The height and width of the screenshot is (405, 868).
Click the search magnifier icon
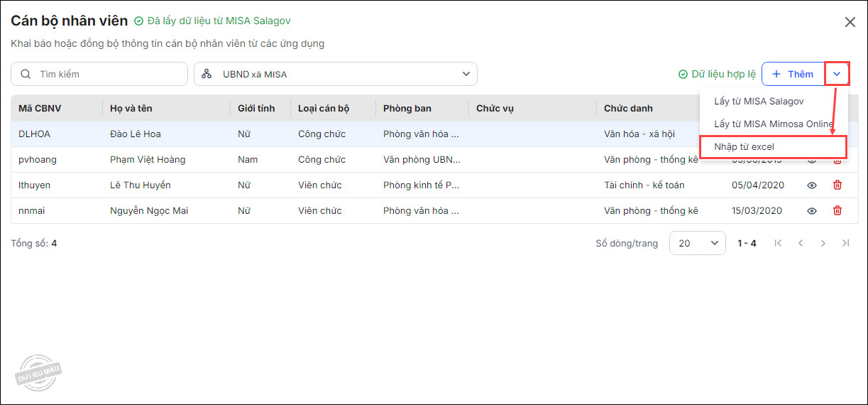[x=26, y=74]
